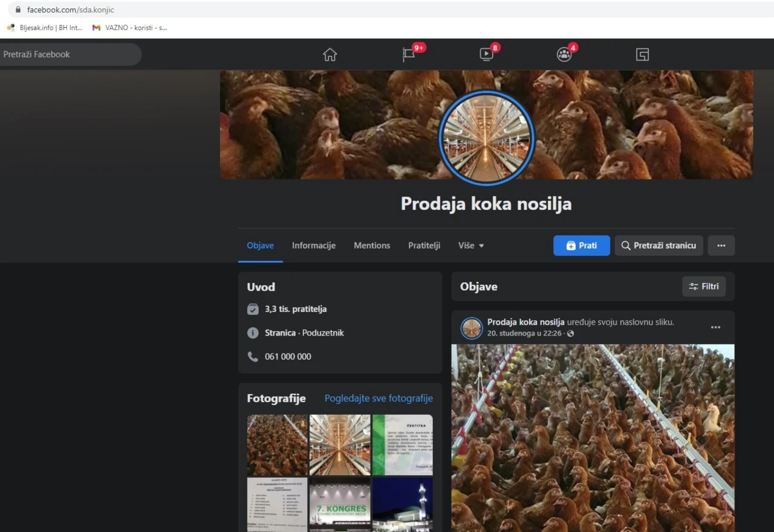Open the Čestitka document photo thumbnail
The image size is (774, 532).
403,445
